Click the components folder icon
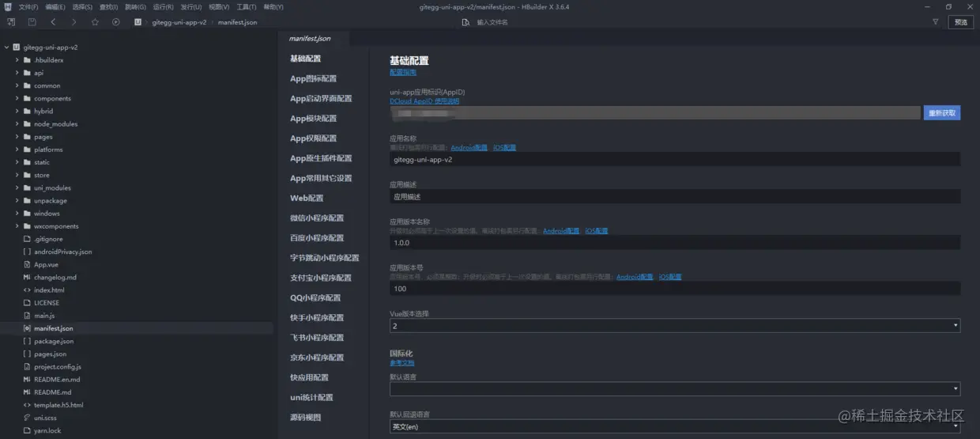 27,98
